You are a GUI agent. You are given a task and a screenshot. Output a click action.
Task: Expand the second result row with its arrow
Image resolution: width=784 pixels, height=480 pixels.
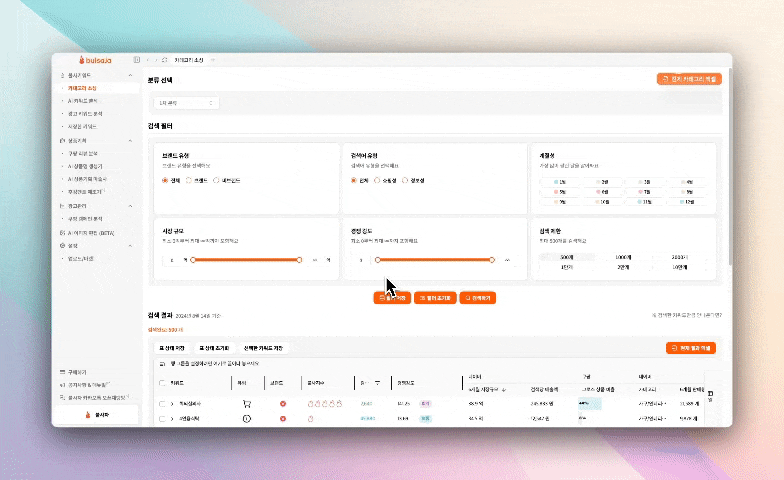tap(172, 418)
